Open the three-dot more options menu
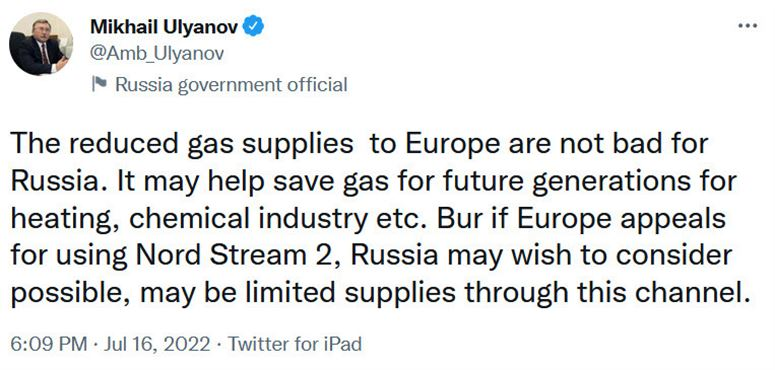 pyautogui.click(x=747, y=26)
